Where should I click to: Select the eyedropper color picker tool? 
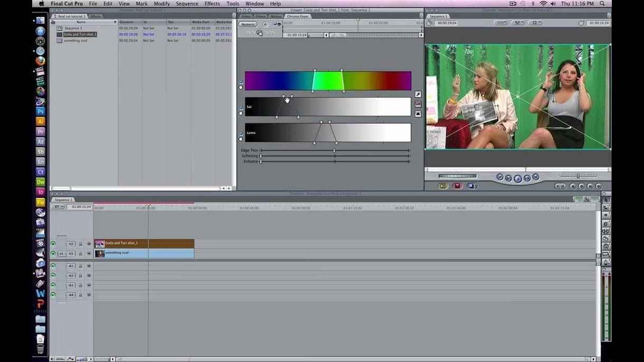pyautogui.click(x=418, y=94)
